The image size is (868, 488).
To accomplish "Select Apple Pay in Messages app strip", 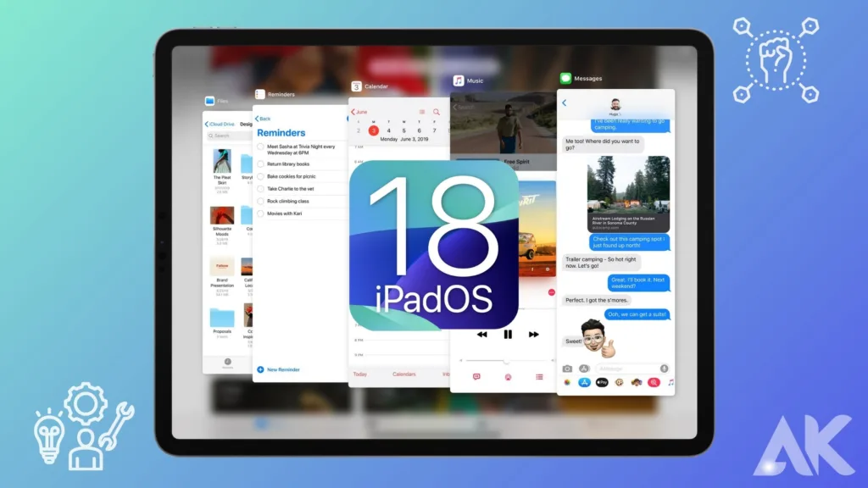I will [x=602, y=382].
